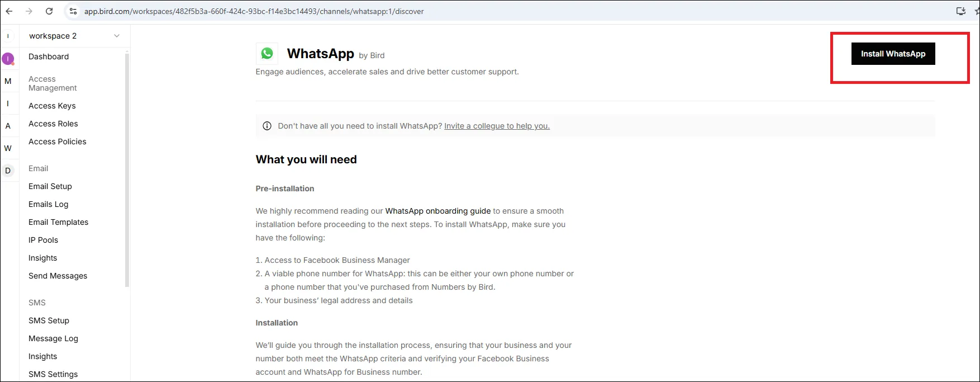The image size is (980, 382).
Task: Click the 'What you will need' heading
Action: [x=306, y=159]
